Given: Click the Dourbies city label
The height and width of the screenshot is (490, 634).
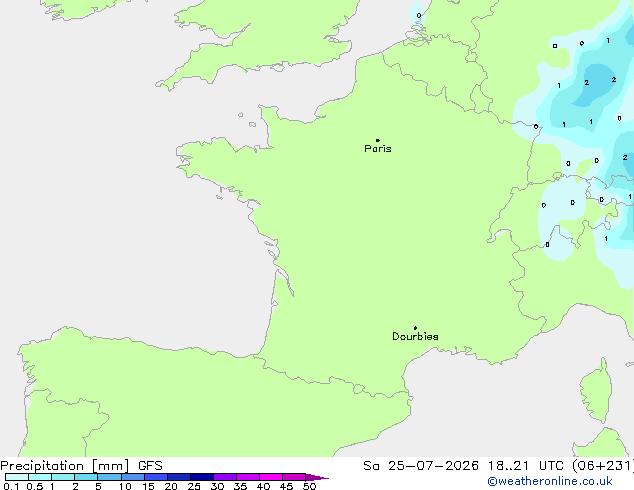Looking at the screenshot, I should pyautogui.click(x=415, y=336).
